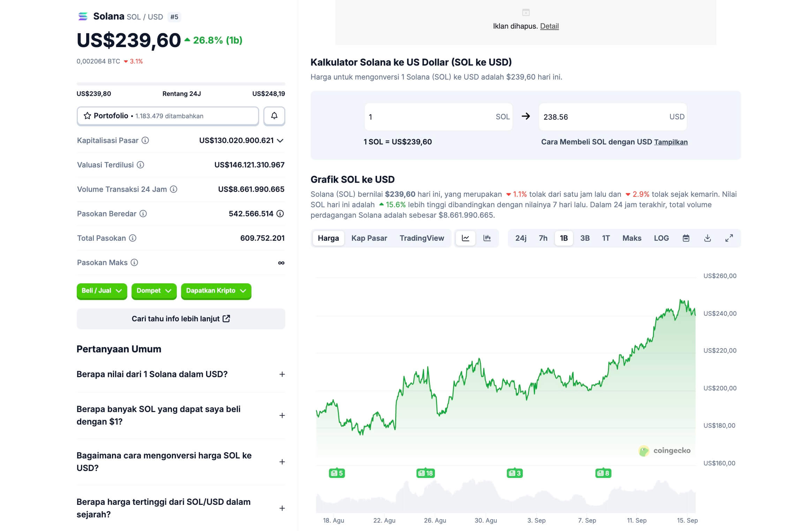Switch to TradingView chart tab
Image resolution: width=812 pixels, height=531 pixels.
(422, 238)
